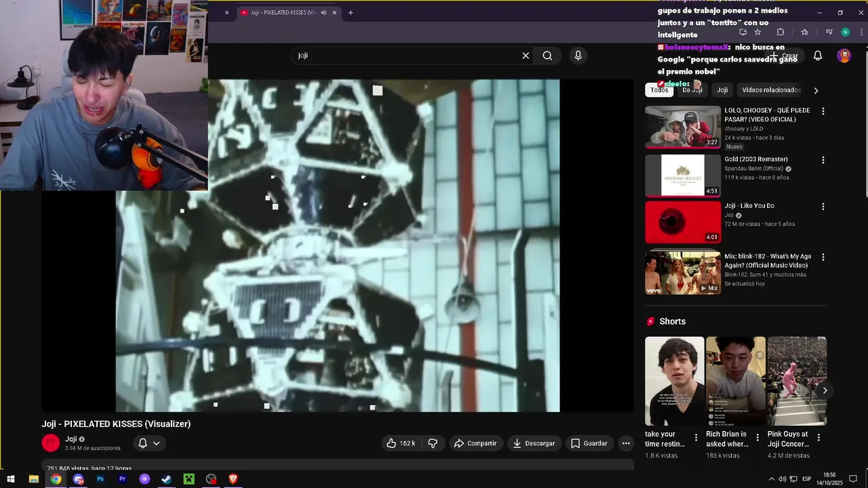Launch Minecraft from the taskbar
Viewport: 868px width, 488px height.
[189, 479]
